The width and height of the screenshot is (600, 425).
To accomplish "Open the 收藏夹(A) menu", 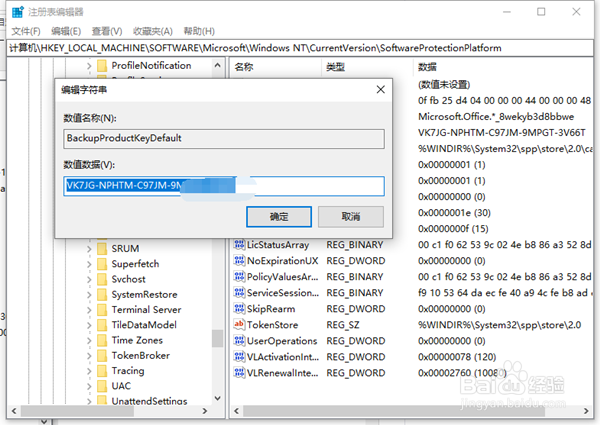I will 153,31.
